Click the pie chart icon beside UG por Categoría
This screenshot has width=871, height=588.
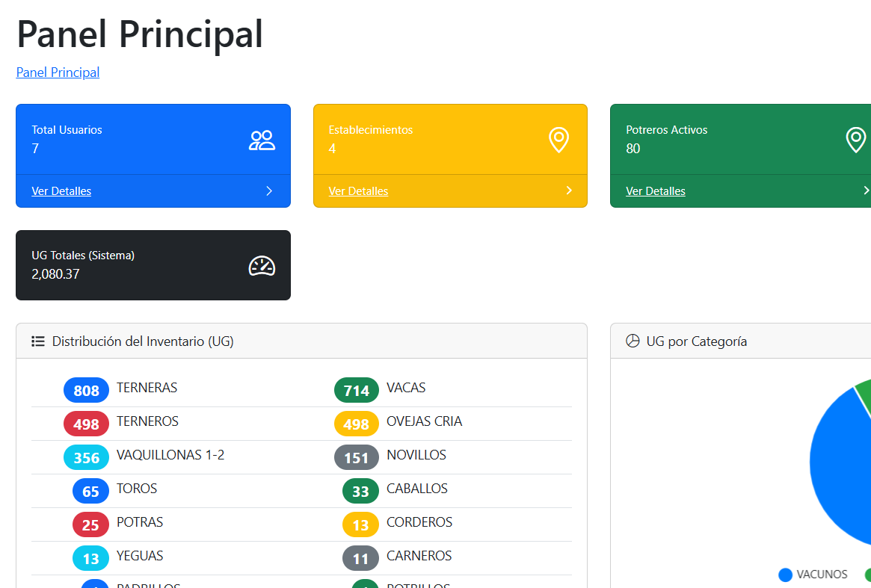coord(633,341)
